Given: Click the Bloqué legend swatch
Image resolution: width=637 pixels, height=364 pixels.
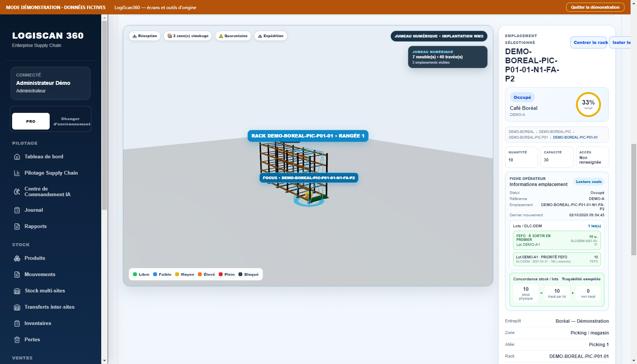Looking at the screenshot, I should click(x=240, y=274).
